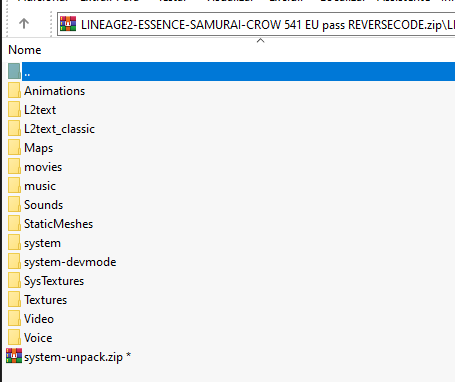Select the SysTextures folder icon
Viewport: 455px width, 382px height.
[x=14, y=281]
